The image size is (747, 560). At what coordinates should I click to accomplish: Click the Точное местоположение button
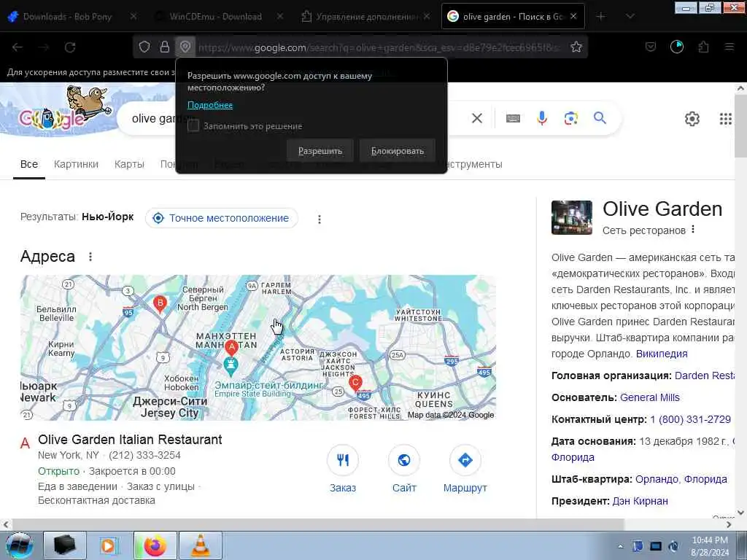click(x=222, y=218)
